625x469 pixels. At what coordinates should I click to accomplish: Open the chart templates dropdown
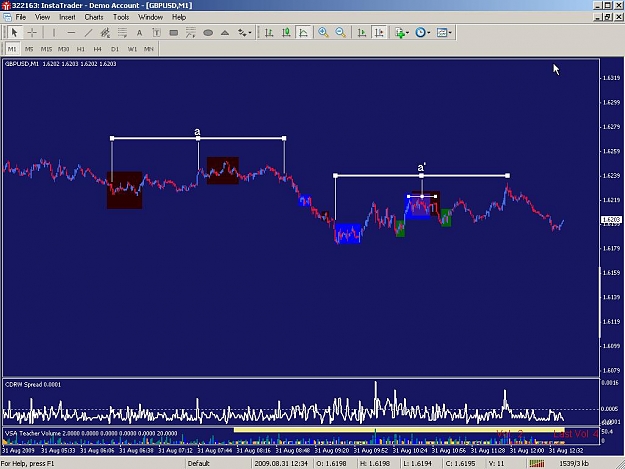tap(444, 33)
